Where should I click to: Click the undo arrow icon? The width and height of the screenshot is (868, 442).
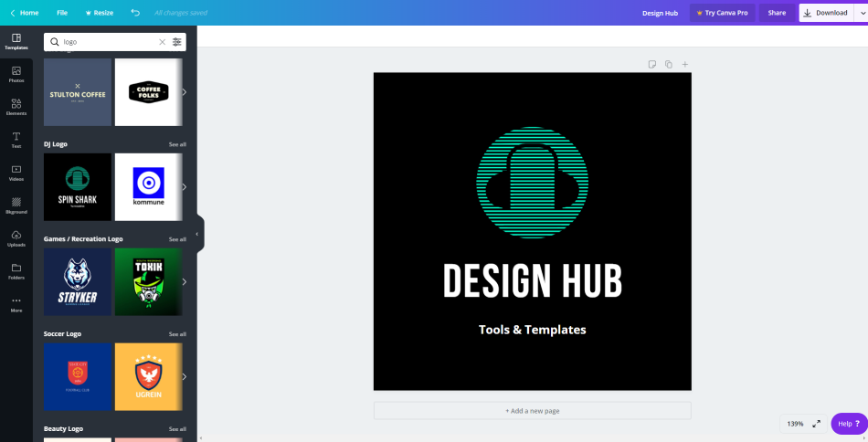tap(135, 13)
